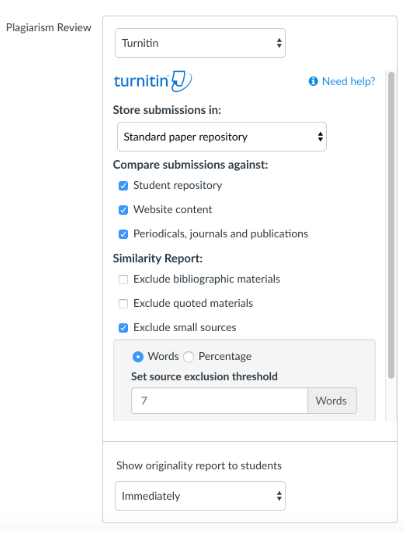This screenshot has height=544, width=411.
Task: Click the arrows icon on repository dropdown
Action: (x=320, y=137)
